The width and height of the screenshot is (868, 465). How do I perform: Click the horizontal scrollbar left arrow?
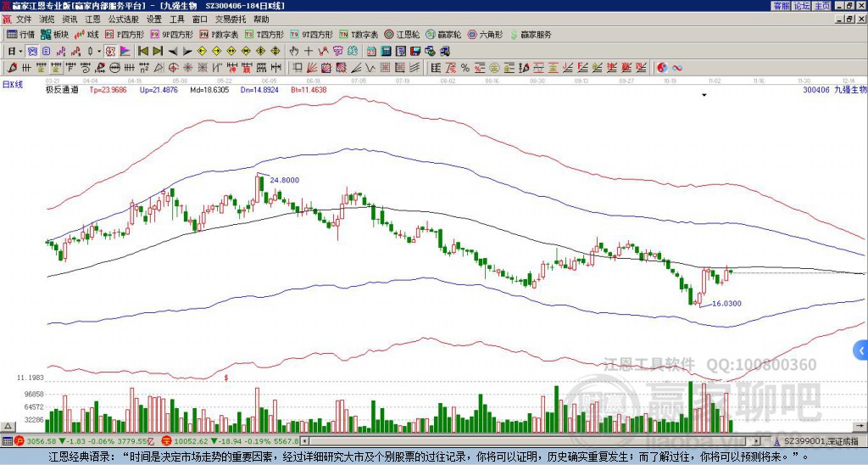pyautogui.click(x=304, y=441)
